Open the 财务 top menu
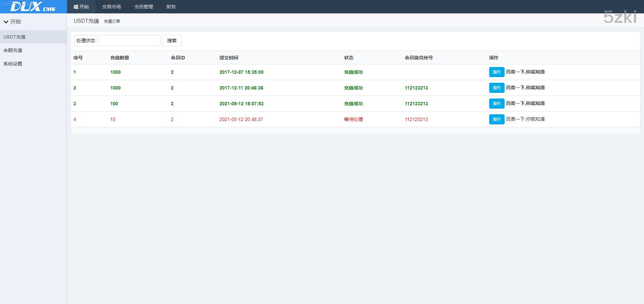This screenshot has height=304, width=644. pos(171,7)
